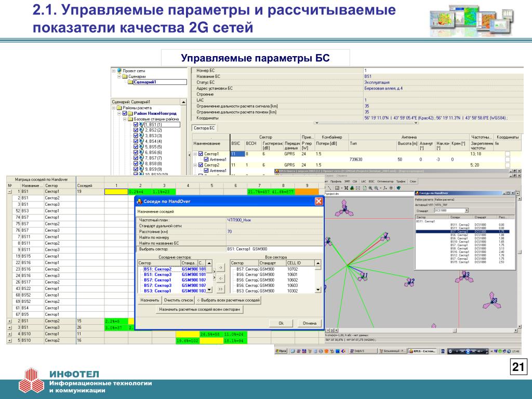Click Назначить расчетных соседей всем секторам

199,310
